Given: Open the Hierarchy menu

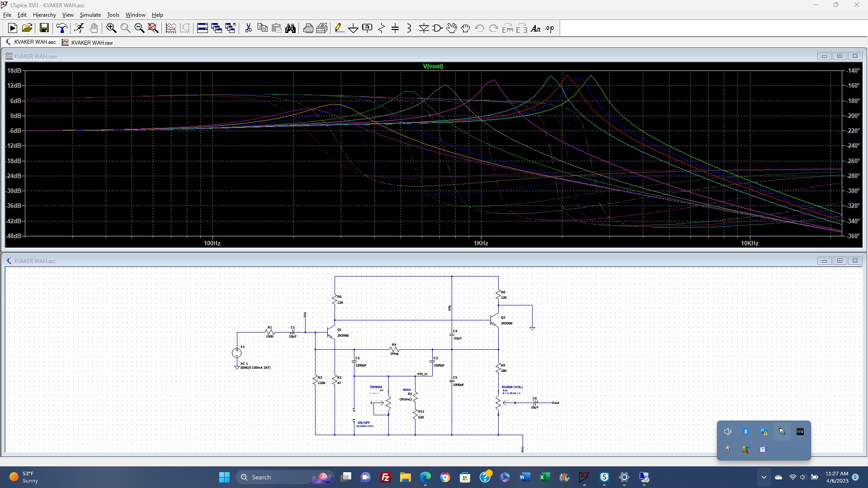Looking at the screenshot, I should 44,15.
